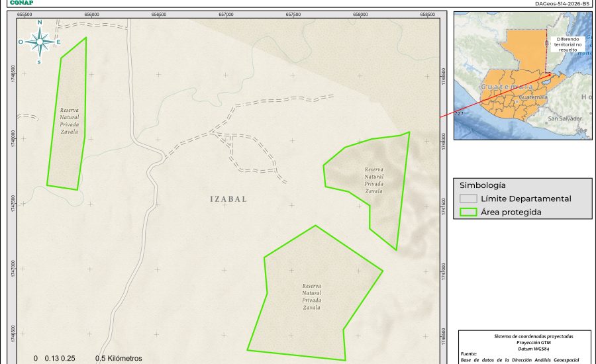Click the 657000 easting label on top border
Viewport: 596px width, 364px height.
tap(226, 14)
